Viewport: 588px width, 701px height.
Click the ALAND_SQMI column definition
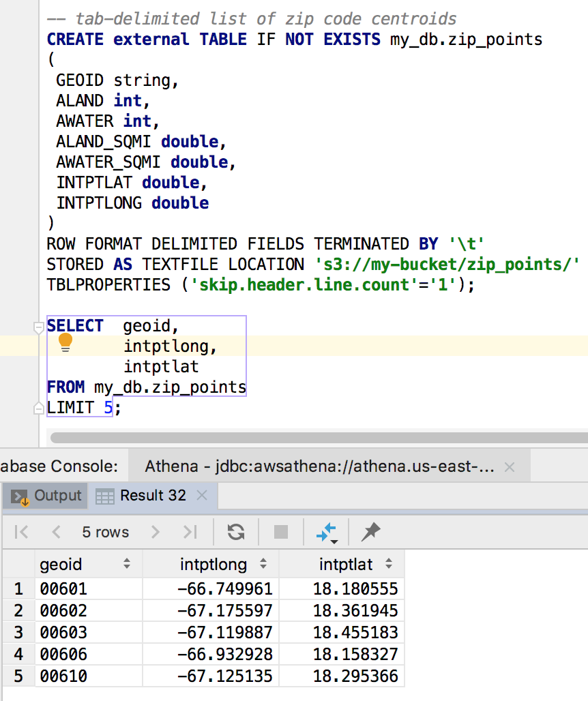141,142
